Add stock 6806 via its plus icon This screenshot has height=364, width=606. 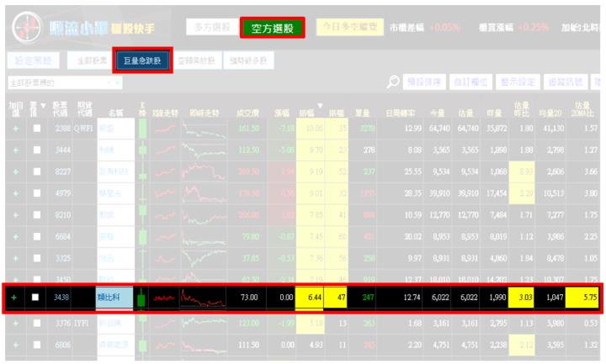click(x=15, y=345)
